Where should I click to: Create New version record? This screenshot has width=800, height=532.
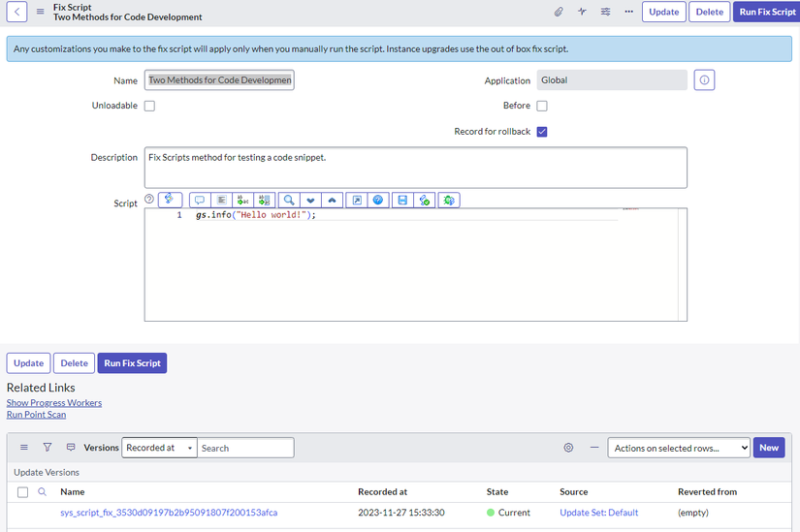[x=769, y=448]
